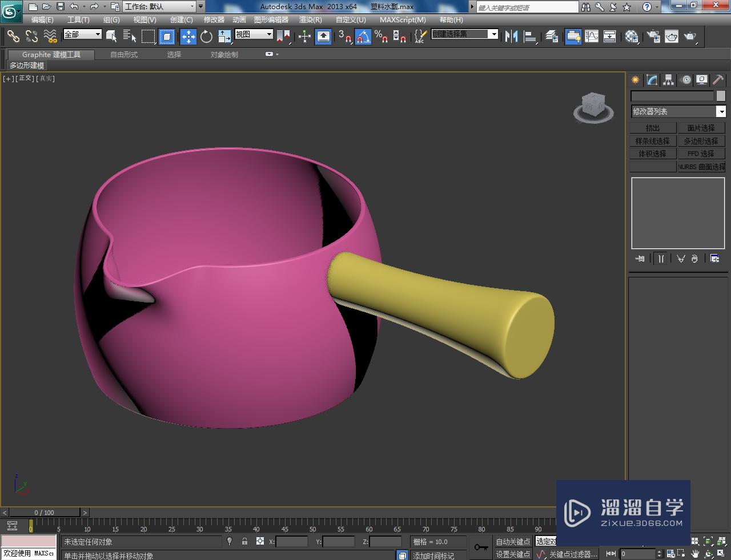Open the selection filter '全部' dropdown
Screen dimensions: 731x560
tap(82, 34)
